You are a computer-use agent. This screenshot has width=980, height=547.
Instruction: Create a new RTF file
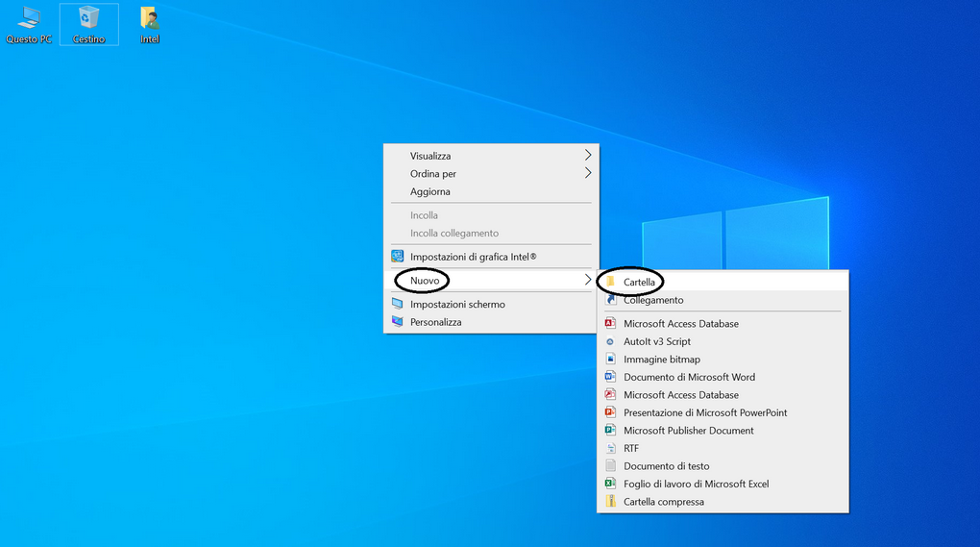tap(723, 448)
